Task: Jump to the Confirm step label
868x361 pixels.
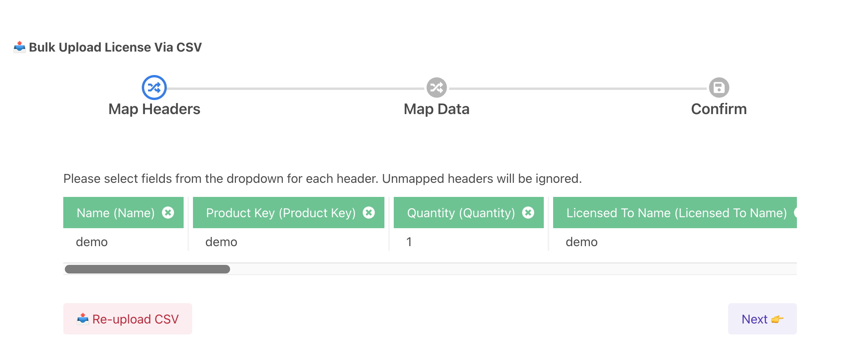Action: (719, 109)
